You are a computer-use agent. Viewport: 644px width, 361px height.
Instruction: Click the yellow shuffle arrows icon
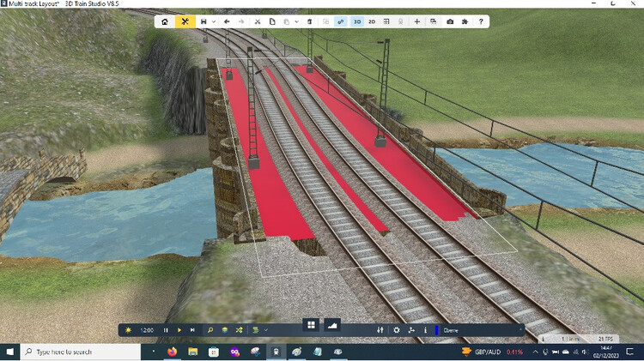click(239, 330)
